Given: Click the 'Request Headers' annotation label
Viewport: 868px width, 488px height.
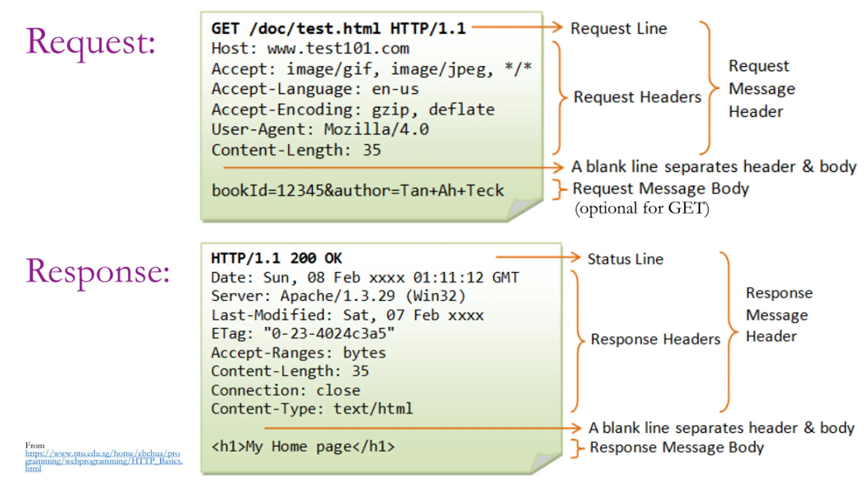Looking at the screenshot, I should [x=637, y=97].
